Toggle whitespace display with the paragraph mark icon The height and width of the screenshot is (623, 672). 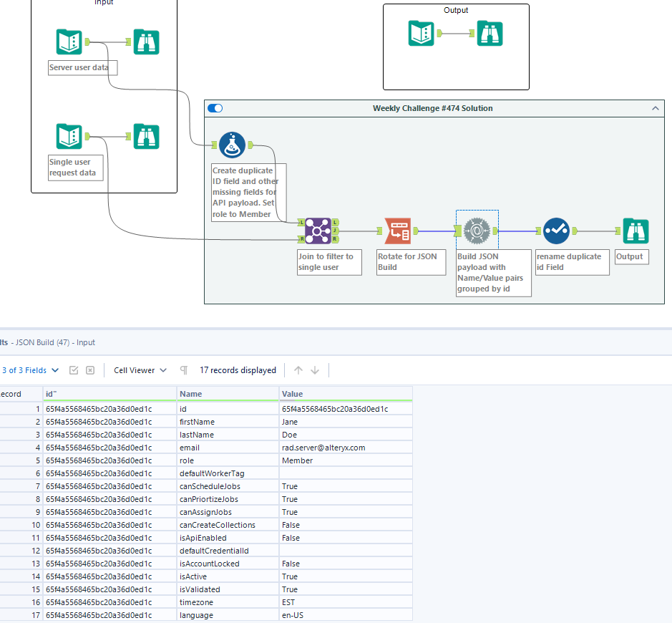point(184,370)
